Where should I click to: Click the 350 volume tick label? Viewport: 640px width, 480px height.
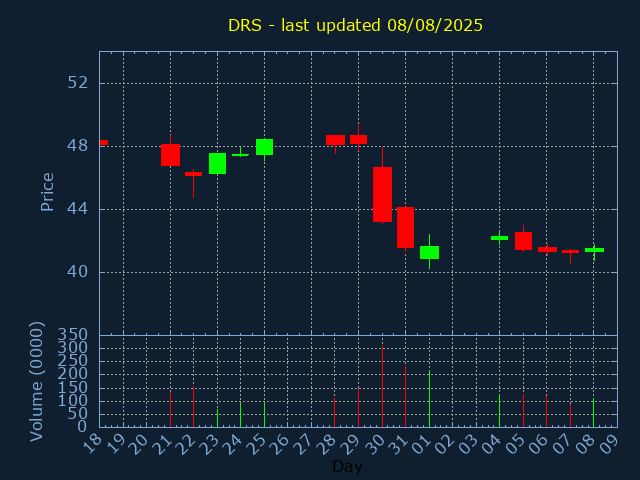pos(73,336)
